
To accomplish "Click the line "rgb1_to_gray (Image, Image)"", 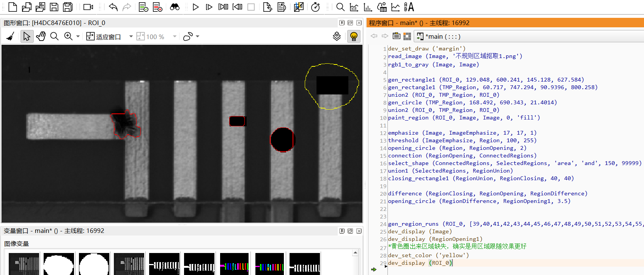I will pyautogui.click(x=433, y=64).
